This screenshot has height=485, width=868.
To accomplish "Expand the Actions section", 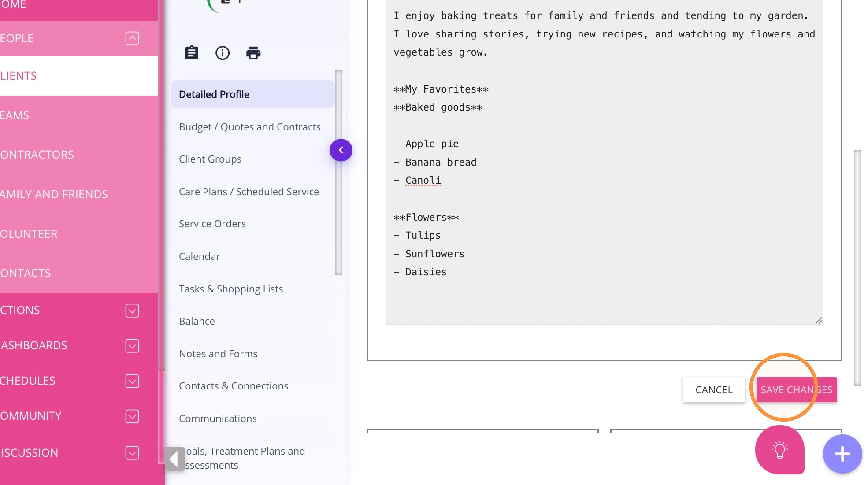I will tap(132, 311).
